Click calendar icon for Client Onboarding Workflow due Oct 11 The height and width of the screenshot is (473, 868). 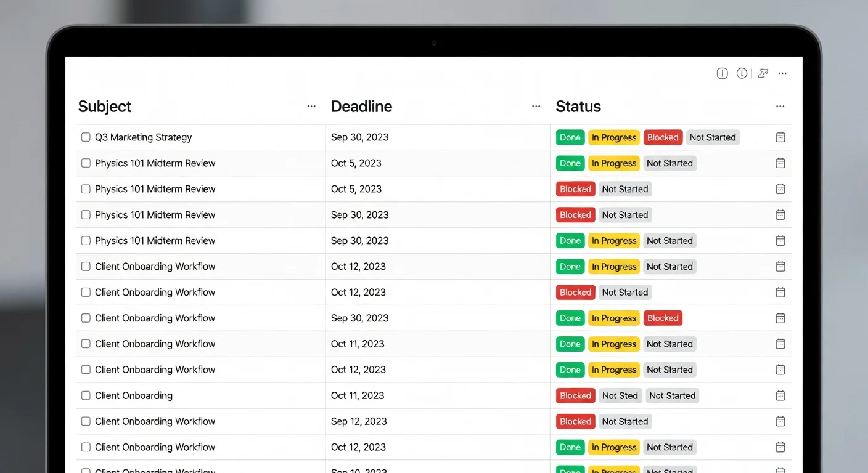click(x=780, y=344)
